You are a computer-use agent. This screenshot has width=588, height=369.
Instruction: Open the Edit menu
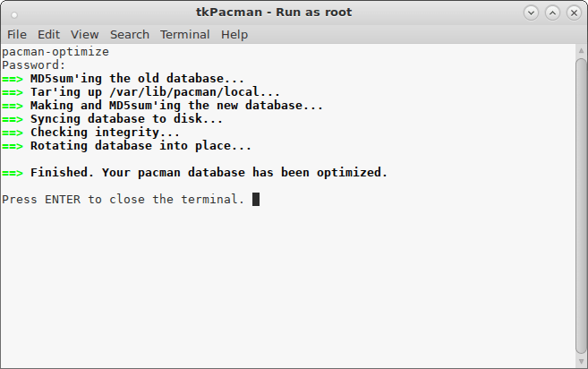pyautogui.click(x=48, y=35)
